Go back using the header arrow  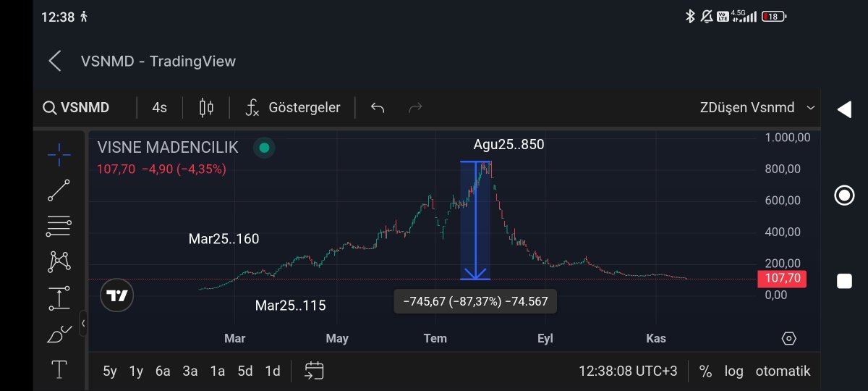click(x=55, y=61)
